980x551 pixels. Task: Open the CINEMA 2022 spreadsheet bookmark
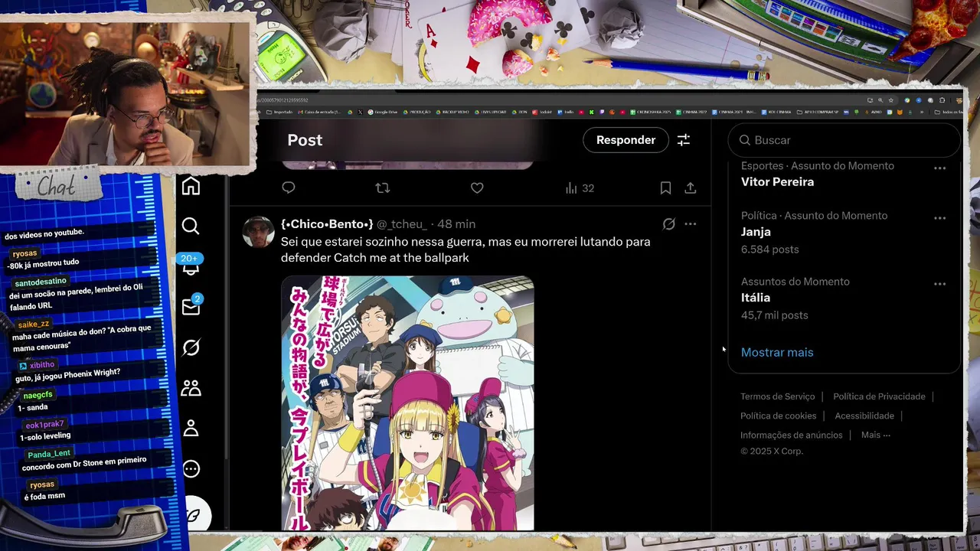click(x=692, y=112)
